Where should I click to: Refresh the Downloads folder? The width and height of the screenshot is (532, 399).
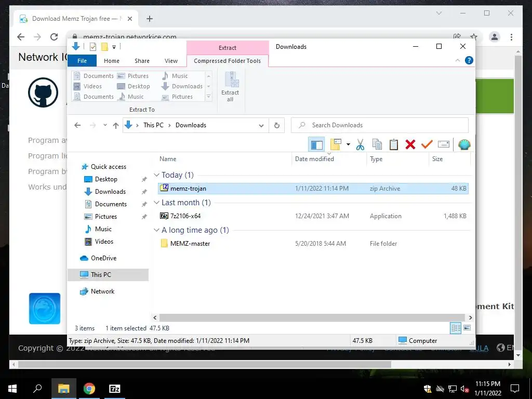[x=277, y=125]
